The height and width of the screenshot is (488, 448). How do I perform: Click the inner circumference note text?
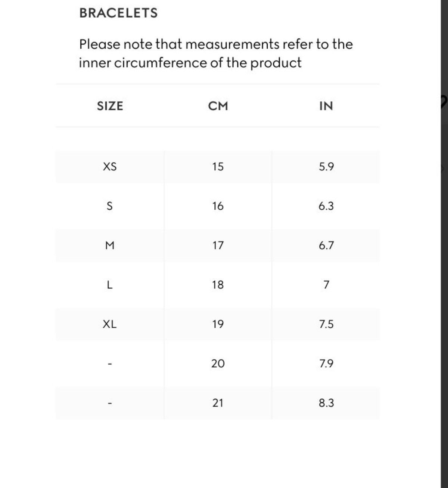[216, 53]
